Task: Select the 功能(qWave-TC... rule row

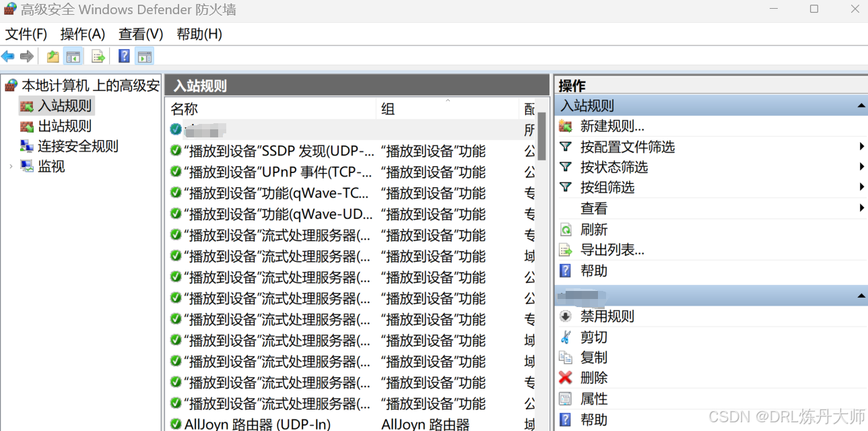Action: click(x=351, y=193)
